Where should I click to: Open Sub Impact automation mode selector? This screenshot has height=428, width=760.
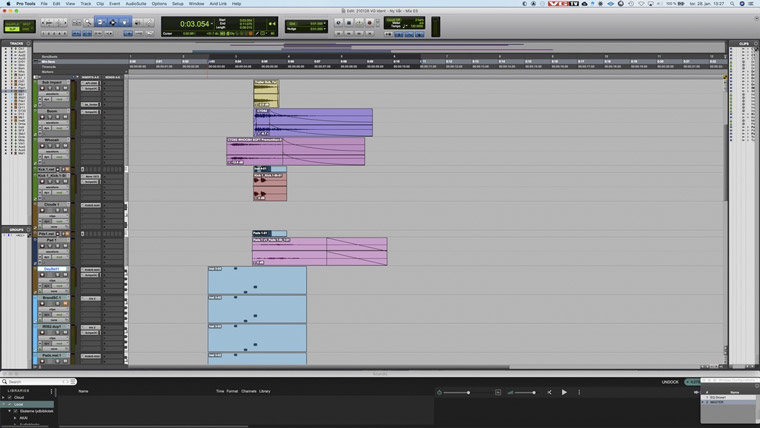pos(61,99)
